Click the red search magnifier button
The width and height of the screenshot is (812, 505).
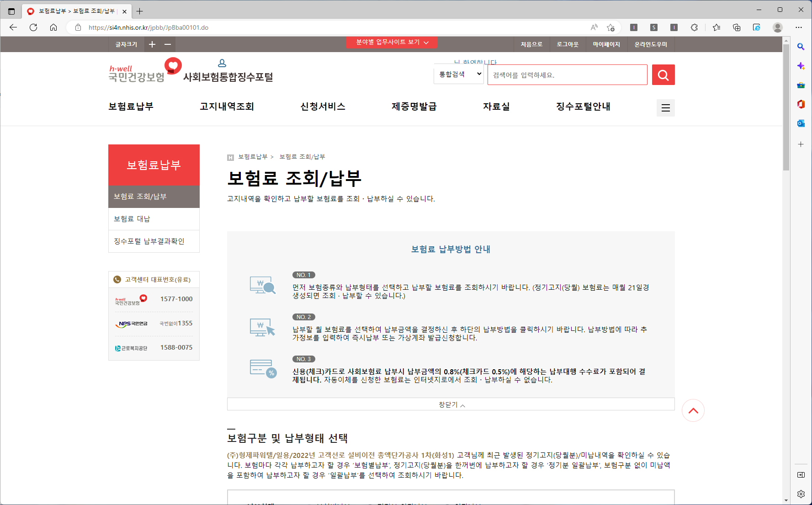tap(663, 74)
